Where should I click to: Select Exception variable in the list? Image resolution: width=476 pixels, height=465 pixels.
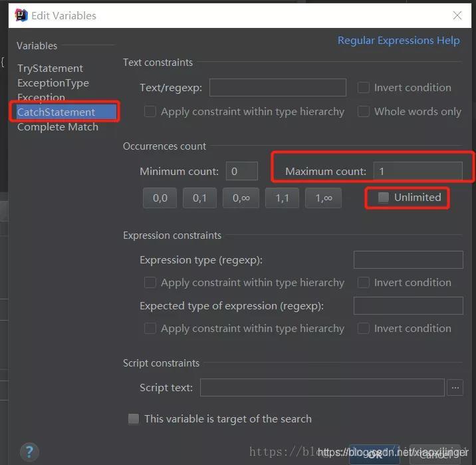pos(41,97)
